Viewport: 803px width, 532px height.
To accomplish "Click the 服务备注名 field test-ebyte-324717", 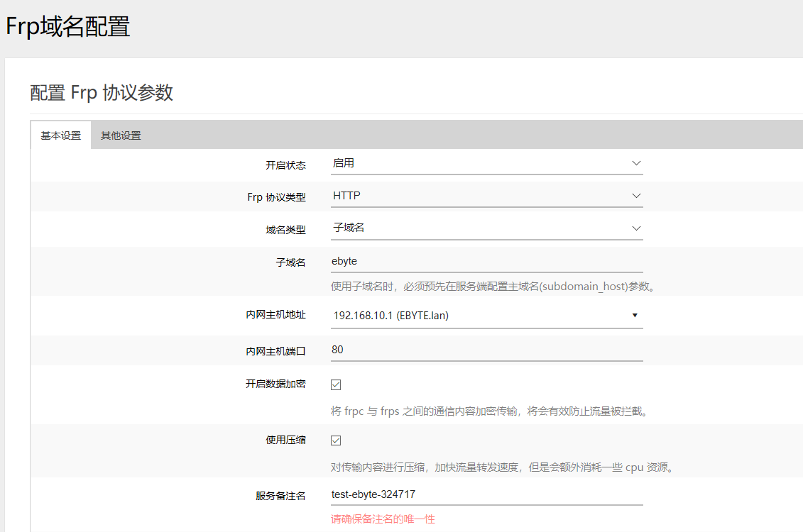I will point(486,494).
